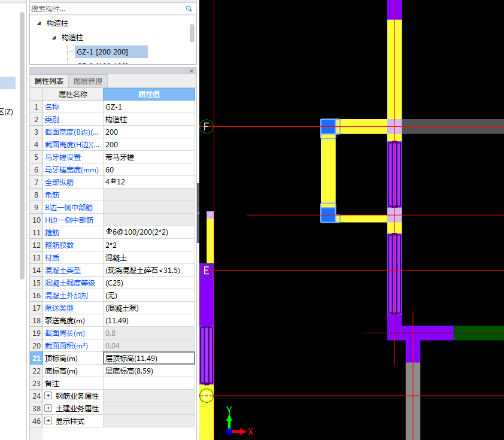Collapse the top-level 构造柱 tree node
Screen dimensions: 504x440
coord(39,23)
